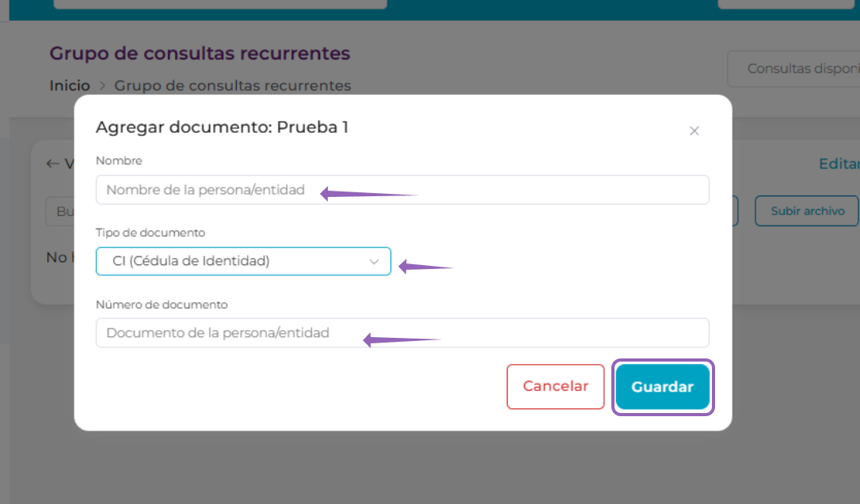The height and width of the screenshot is (504, 860).
Task: Click the Grupo de consultas recurrentes page title
Action: pos(200,53)
